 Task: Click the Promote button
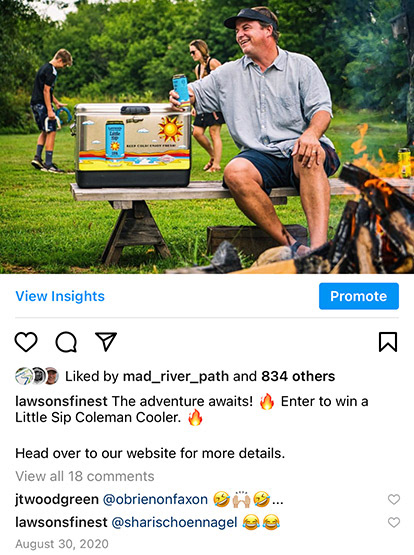[x=359, y=296]
